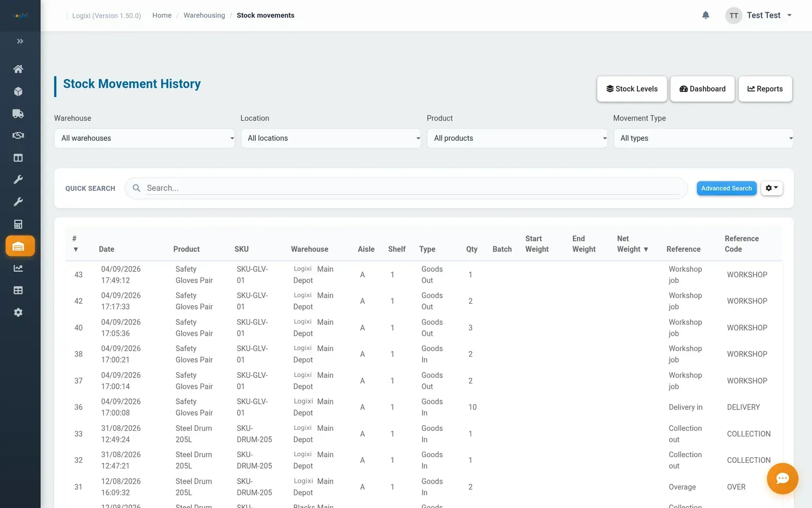Open the Dashboard button
This screenshot has height=508, width=812.
click(702, 89)
